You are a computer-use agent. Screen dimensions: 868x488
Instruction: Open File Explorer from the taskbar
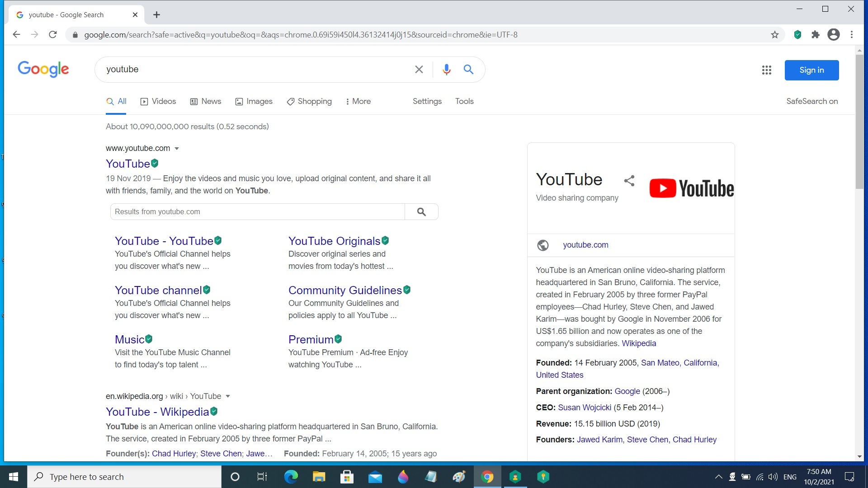[319, 477]
